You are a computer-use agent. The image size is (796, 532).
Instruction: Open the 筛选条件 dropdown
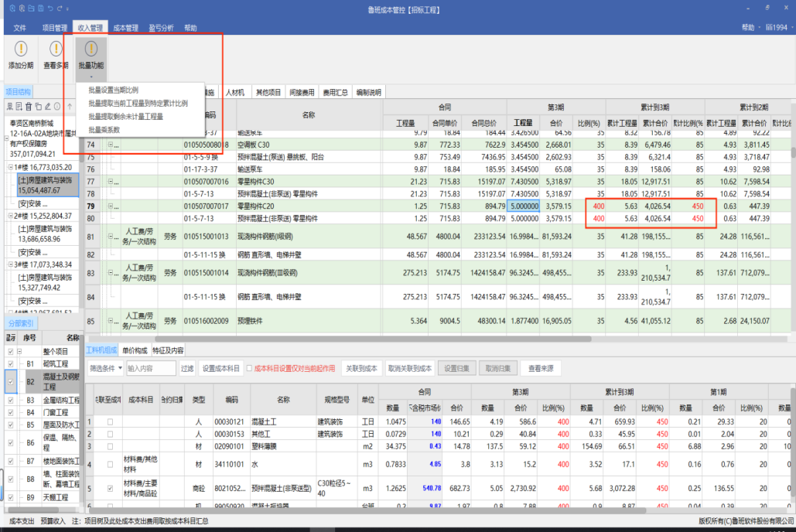[x=105, y=369]
